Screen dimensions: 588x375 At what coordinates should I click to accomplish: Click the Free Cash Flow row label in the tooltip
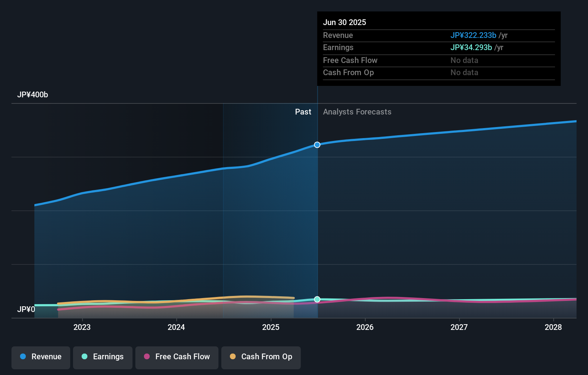point(350,60)
